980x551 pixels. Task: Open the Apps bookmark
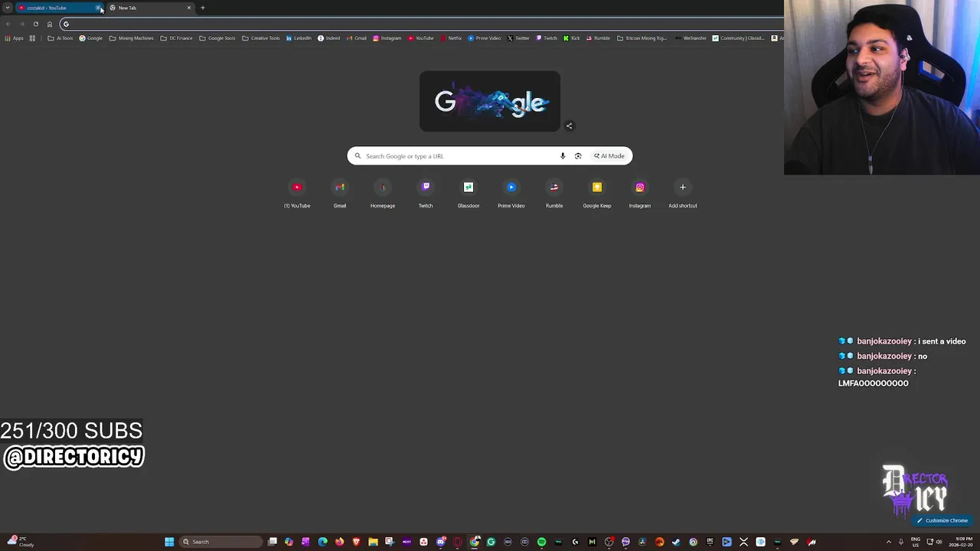pyautogui.click(x=15, y=38)
